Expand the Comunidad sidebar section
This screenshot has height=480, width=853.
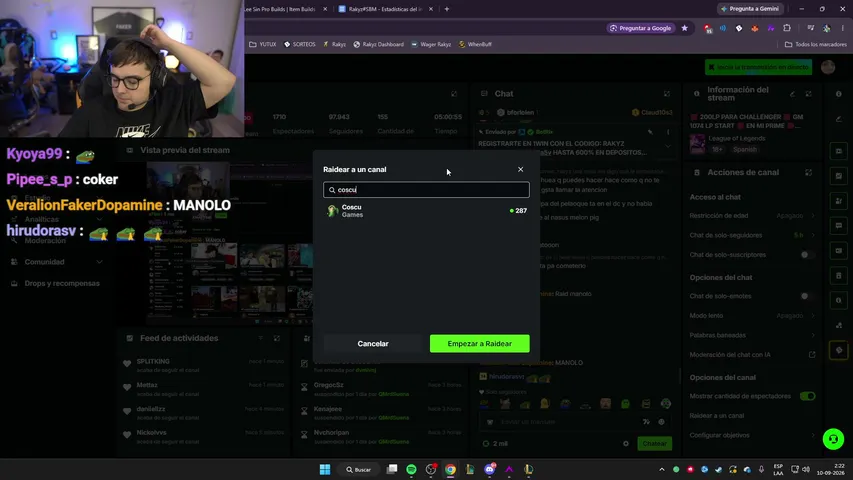(57, 262)
